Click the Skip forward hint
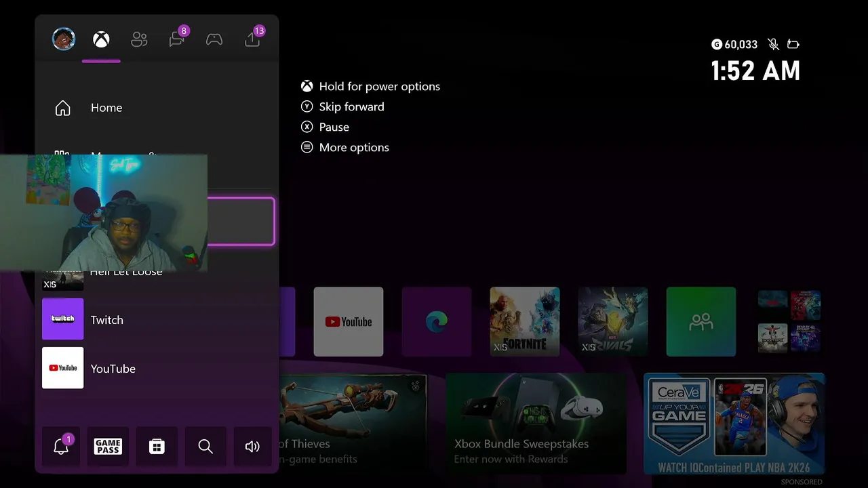Image resolution: width=868 pixels, height=488 pixels. pyautogui.click(x=352, y=106)
